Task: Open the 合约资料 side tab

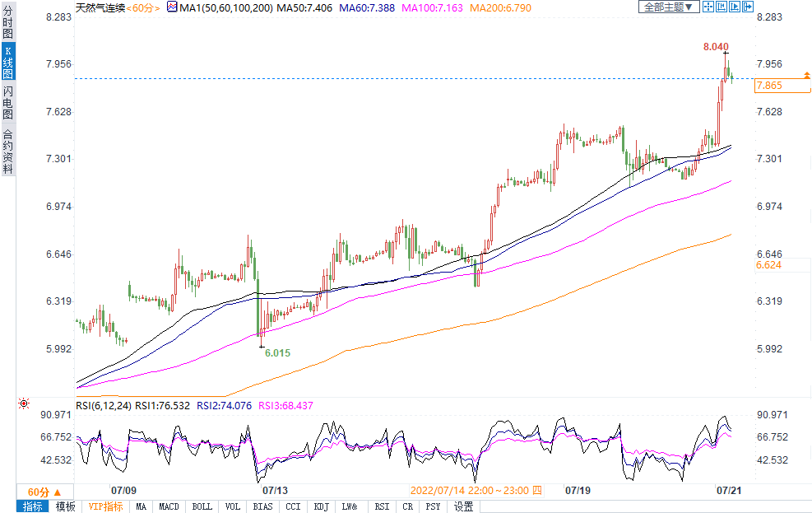Action: point(7,151)
